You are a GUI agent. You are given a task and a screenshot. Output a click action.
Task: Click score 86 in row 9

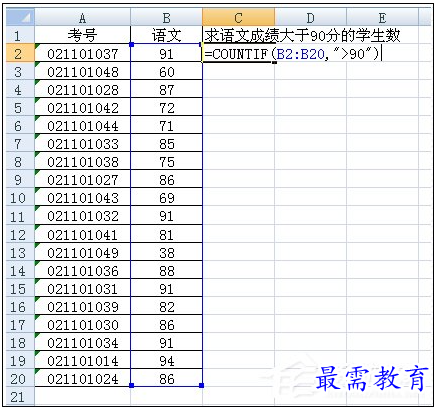166,179
